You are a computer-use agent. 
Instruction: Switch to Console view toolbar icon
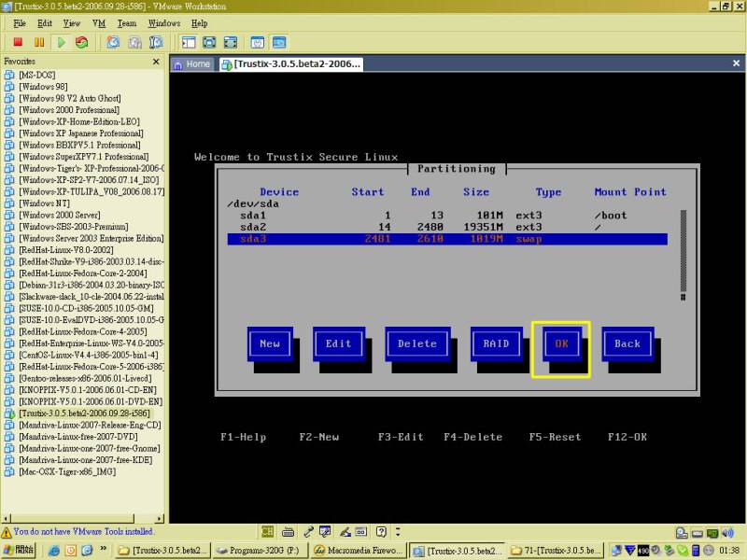pyautogui.click(x=279, y=42)
